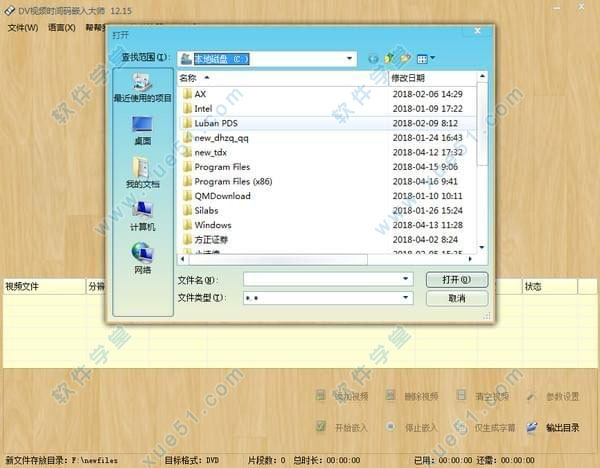Expand the File type (文件类型) dropdown
This screenshot has width=600, height=468.
[x=406, y=298]
